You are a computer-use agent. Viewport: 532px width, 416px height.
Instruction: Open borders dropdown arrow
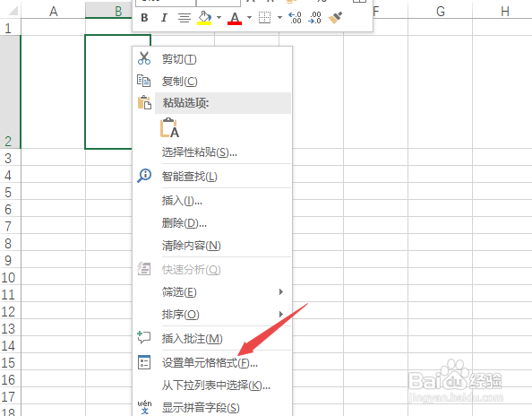point(279,17)
